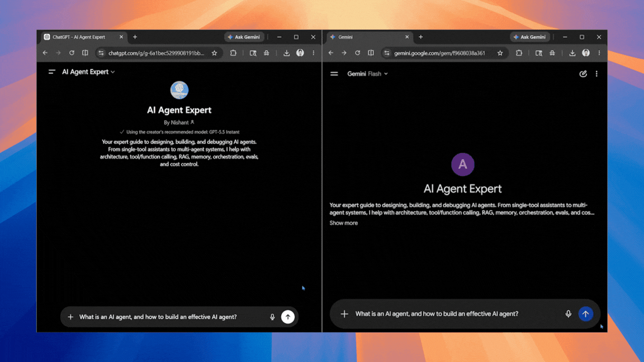Click the chatgpt.com address bar URL

pyautogui.click(x=156, y=53)
